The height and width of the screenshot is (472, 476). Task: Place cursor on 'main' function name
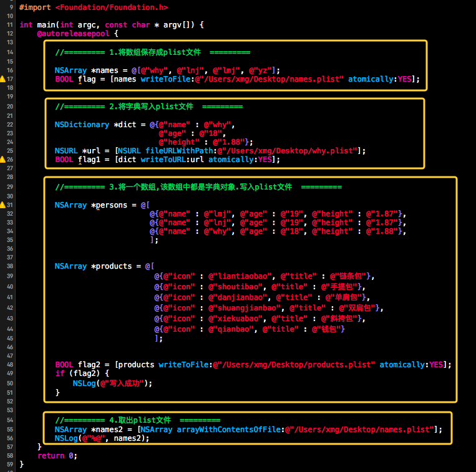coord(46,25)
